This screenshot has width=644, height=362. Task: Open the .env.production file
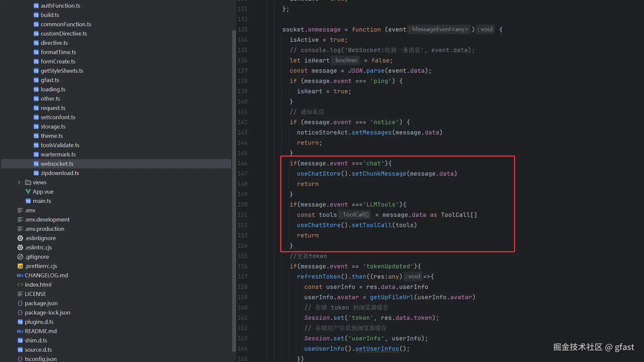[x=44, y=229]
